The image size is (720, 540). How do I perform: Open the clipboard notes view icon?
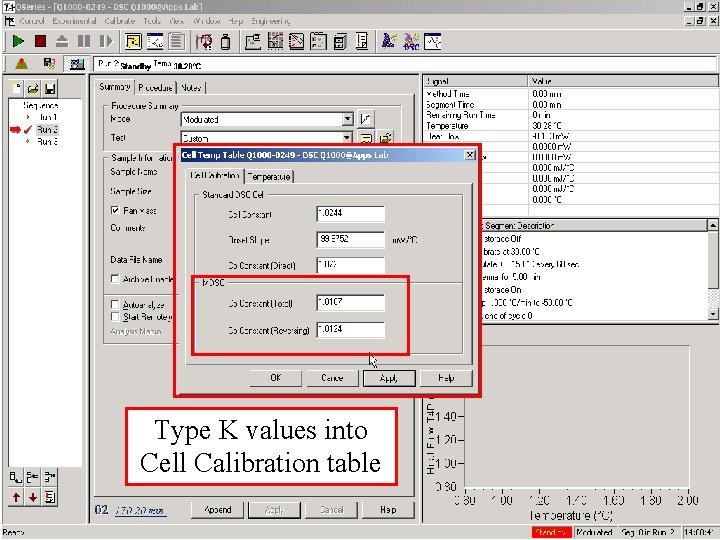(x=176, y=42)
